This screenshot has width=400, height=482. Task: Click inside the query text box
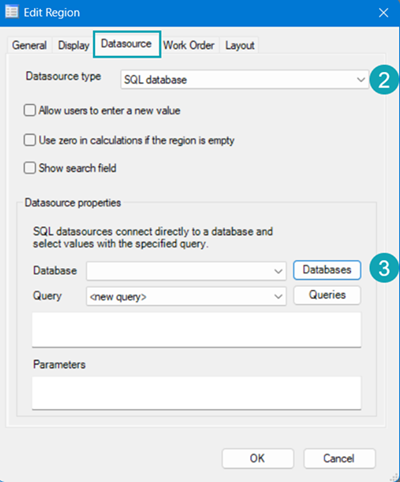[x=196, y=330]
